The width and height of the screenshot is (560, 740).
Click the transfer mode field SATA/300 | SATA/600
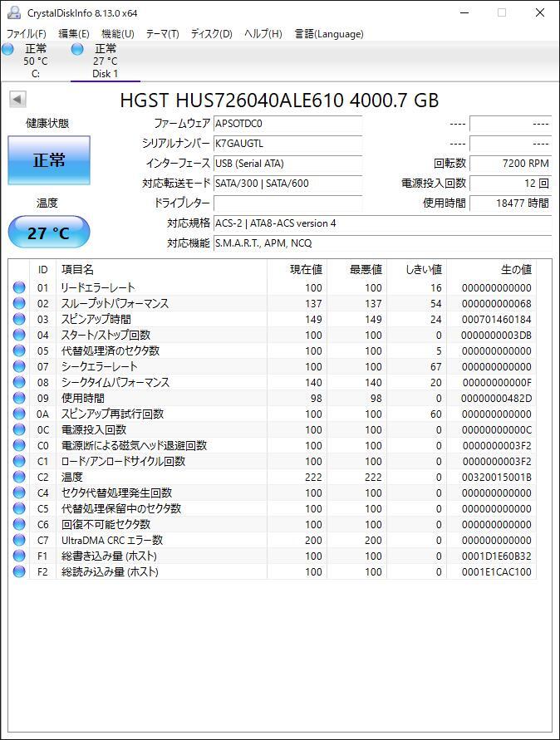coord(288,183)
